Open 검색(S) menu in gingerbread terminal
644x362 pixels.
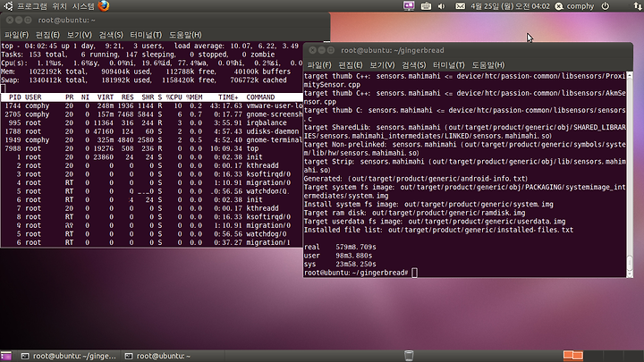click(x=413, y=65)
